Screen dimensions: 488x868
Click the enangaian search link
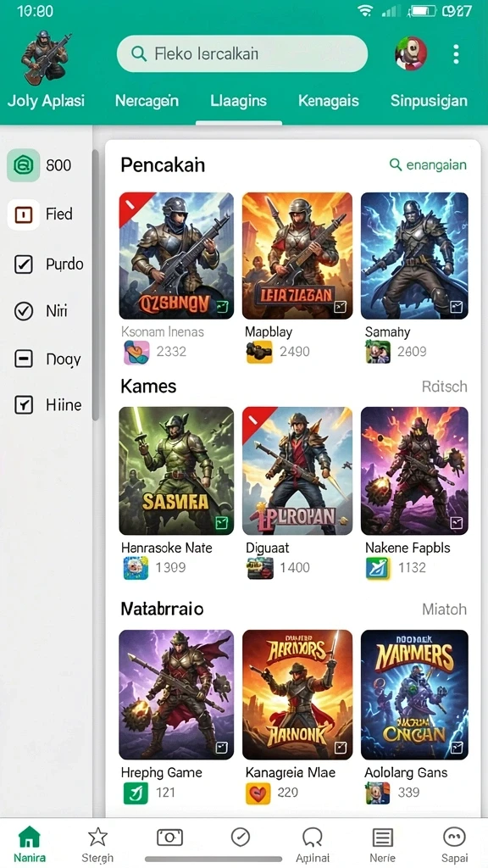(x=428, y=164)
